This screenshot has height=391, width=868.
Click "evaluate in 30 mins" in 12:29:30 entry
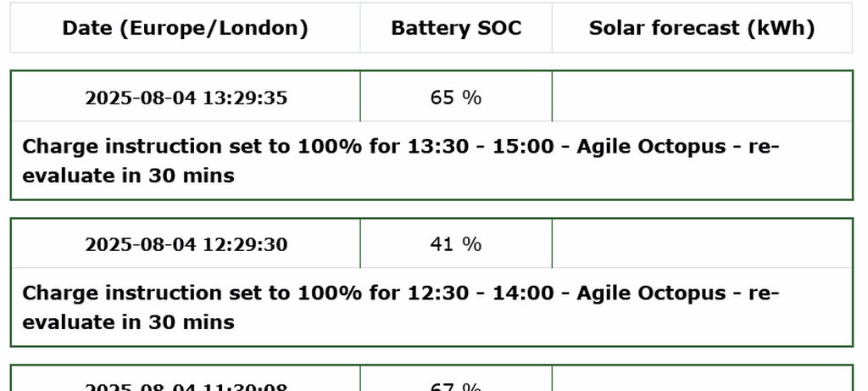[128, 323]
